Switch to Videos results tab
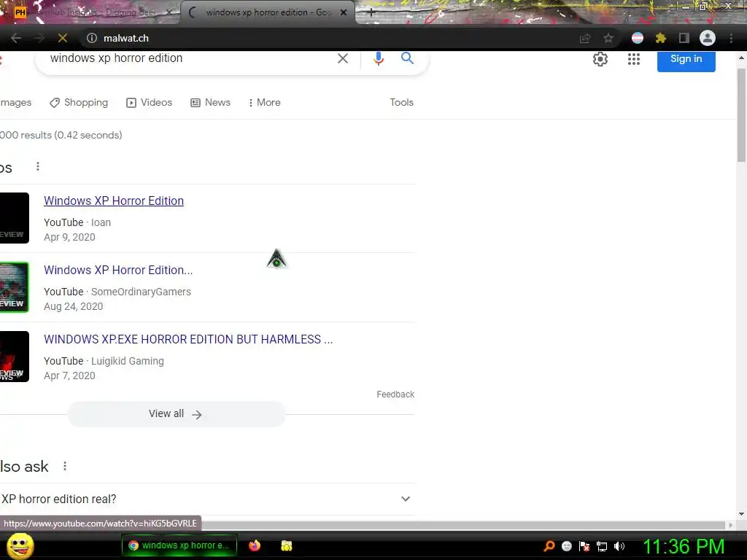The width and height of the screenshot is (747, 560). pos(149,102)
